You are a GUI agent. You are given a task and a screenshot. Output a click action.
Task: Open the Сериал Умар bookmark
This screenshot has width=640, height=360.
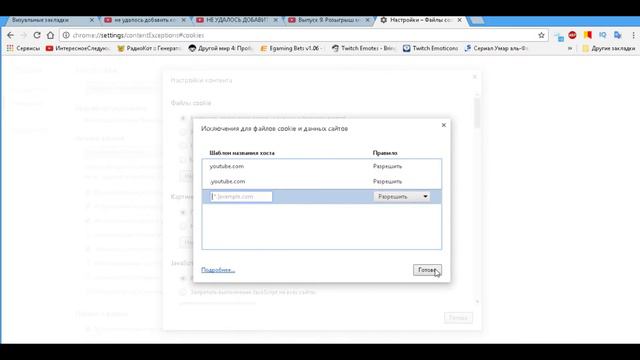point(496,48)
